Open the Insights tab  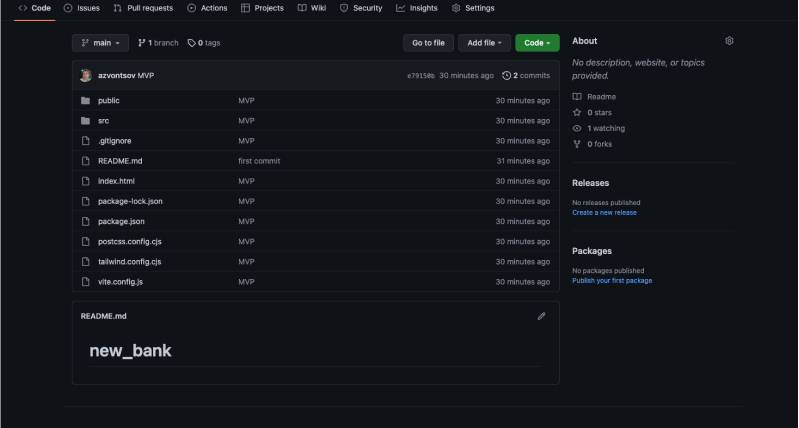(417, 8)
